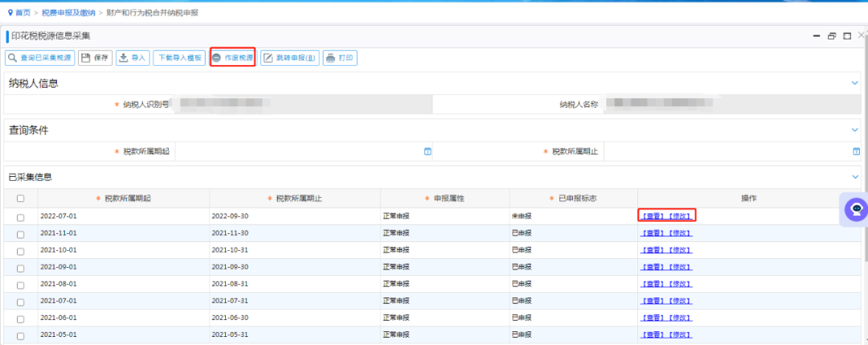The width and height of the screenshot is (868, 345).
Task: Open 税费申报及缴纳 breadcrumb item
Action: (x=68, y=12)
